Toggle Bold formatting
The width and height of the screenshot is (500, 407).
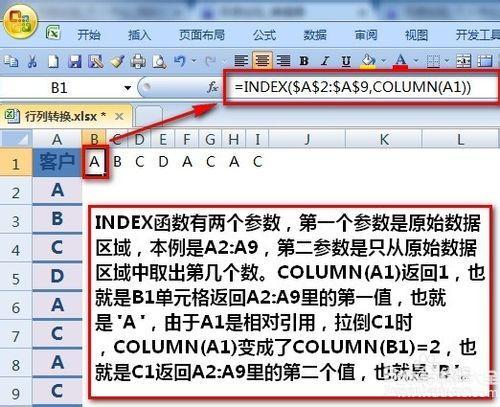304,61
